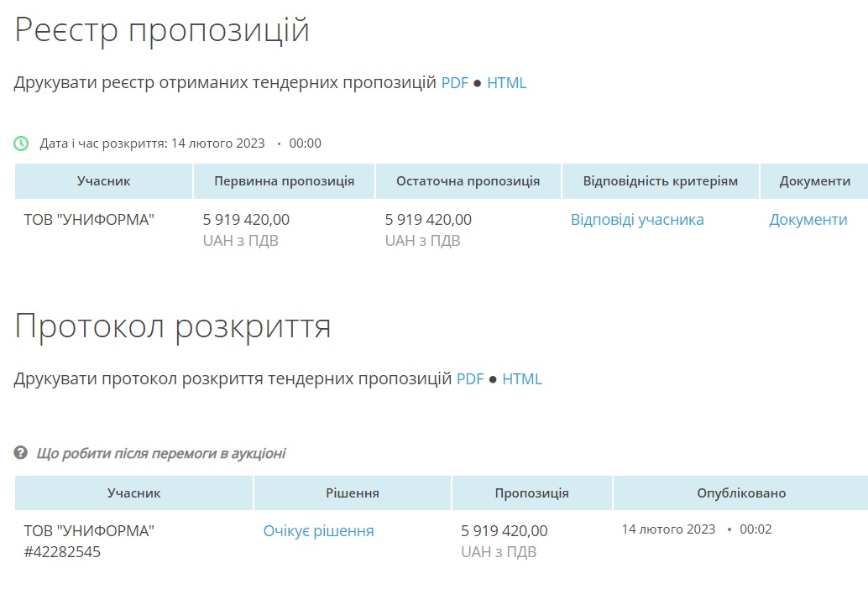Screen dimensions: 868x589
Task: Click 'Первинна пропозиція' column header
Action: (x=284, y=181)
